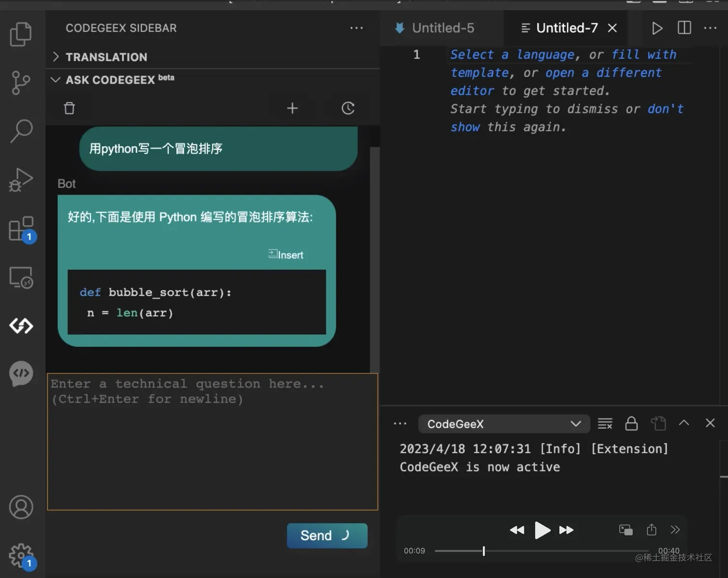Click the technical question input field

point(212,440)
